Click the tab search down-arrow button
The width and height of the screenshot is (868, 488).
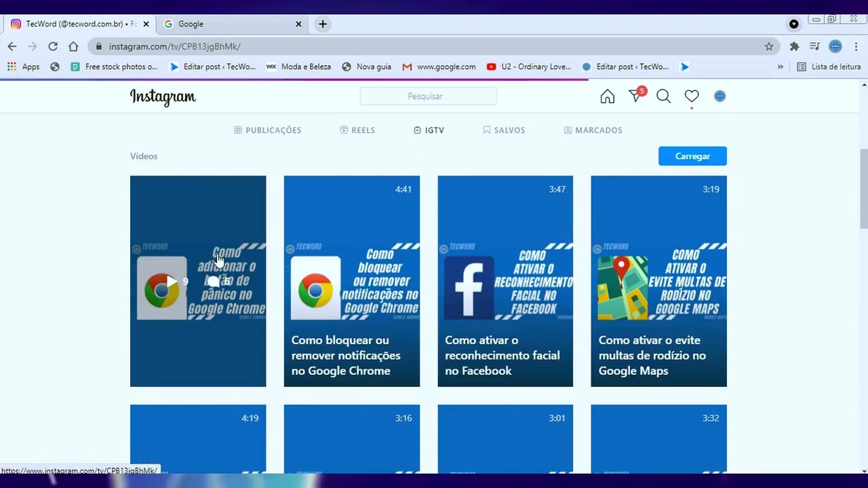click(x=793, y=24)
